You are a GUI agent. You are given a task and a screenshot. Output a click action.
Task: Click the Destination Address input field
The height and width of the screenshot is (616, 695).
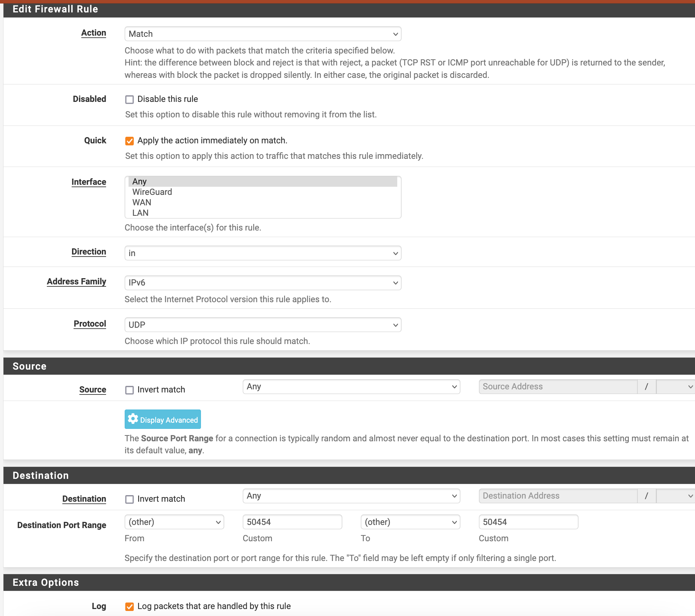pos(558,496)
